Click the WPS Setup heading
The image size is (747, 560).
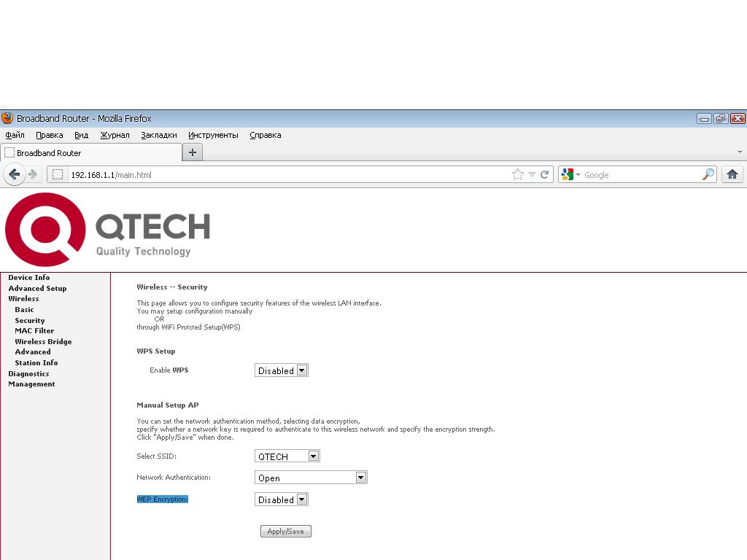(156, 351)
